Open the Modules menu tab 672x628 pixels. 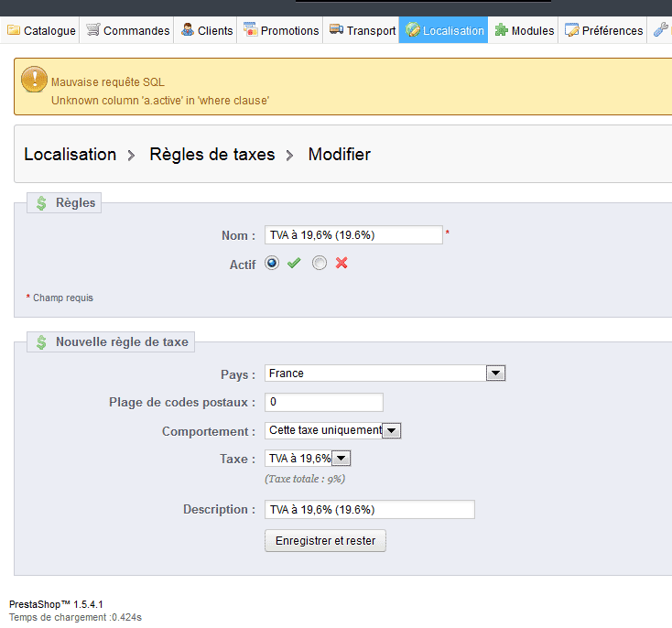click(x=524, y=30)
